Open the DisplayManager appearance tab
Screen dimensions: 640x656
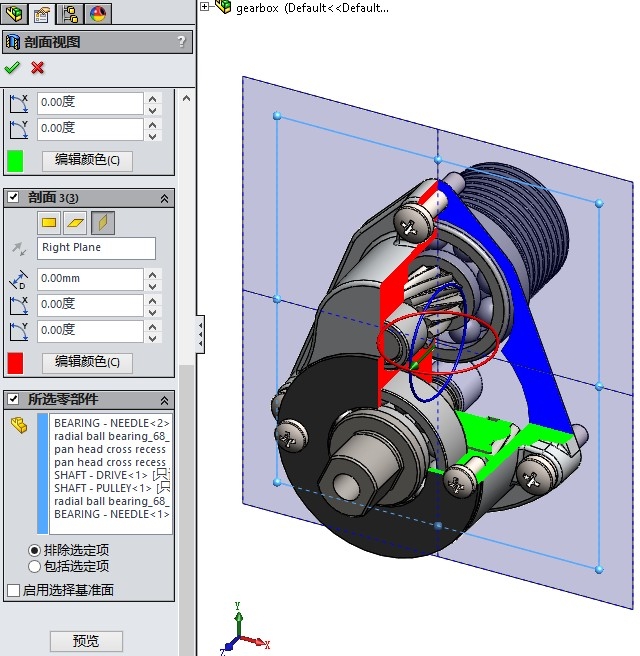tap(98, 13)
